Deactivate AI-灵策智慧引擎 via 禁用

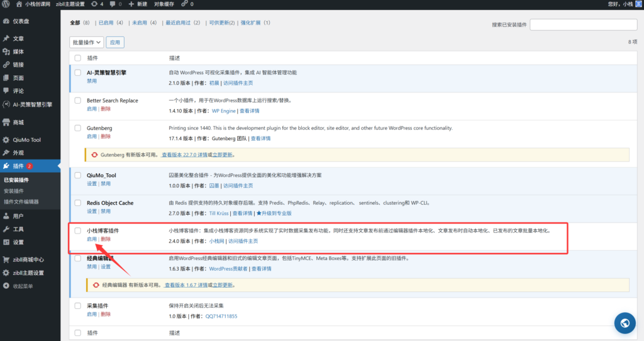[92, 81]
